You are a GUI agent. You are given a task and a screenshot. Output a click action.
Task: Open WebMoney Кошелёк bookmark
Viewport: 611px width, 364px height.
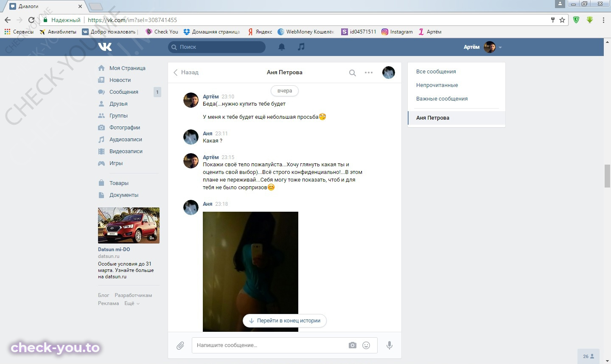[306, 32]
